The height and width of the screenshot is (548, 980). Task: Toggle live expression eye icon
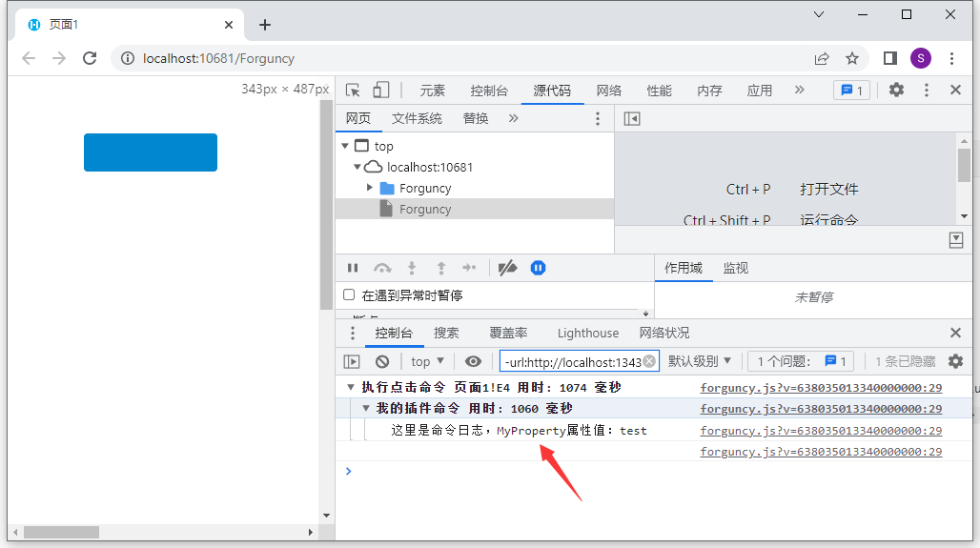pos(473,361)
